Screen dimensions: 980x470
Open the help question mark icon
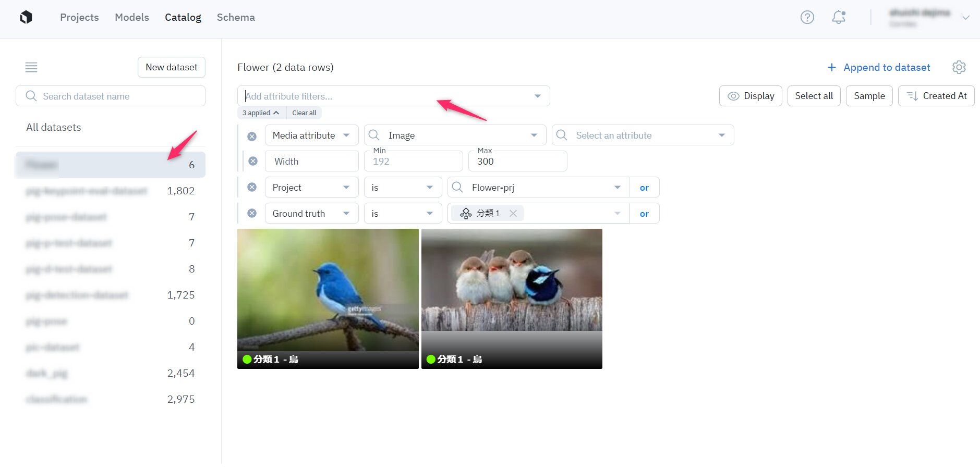tap(807, 17)
